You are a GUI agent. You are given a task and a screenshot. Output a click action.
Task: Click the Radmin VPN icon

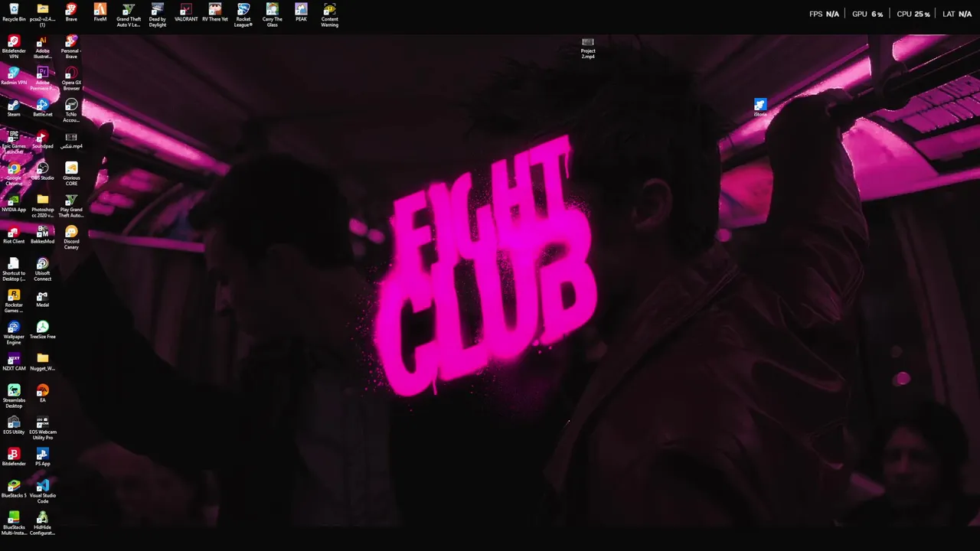14,77
